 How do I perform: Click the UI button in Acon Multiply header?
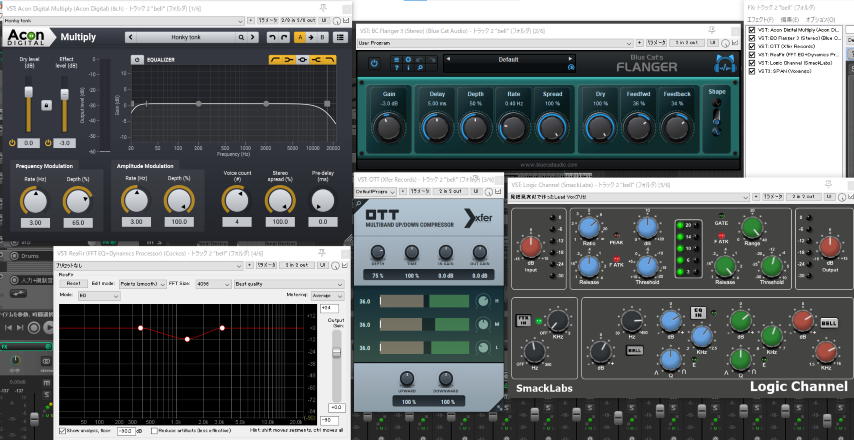pyautogui.click(x=325, y=20)
